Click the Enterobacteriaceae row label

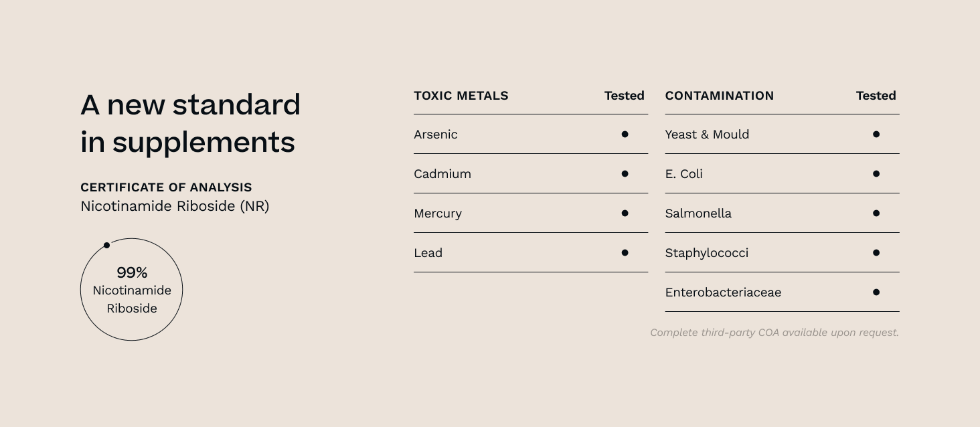723,292
